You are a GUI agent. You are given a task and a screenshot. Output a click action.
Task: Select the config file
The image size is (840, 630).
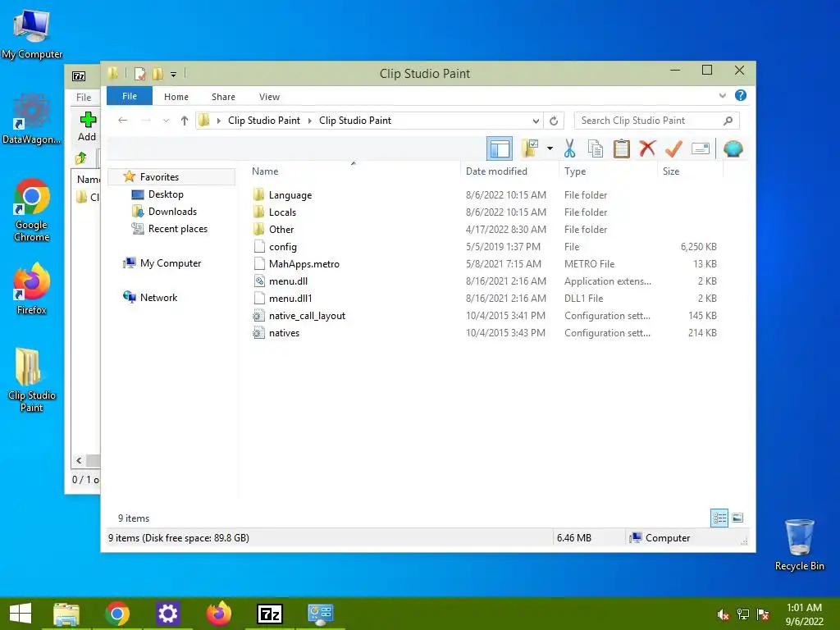[282, 246]
